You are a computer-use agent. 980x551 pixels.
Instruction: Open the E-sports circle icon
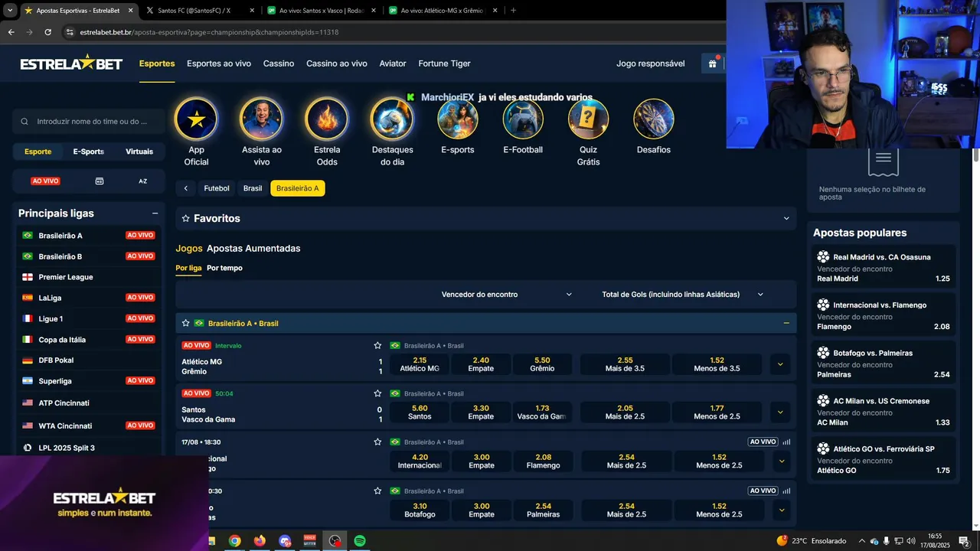point(458,119)
